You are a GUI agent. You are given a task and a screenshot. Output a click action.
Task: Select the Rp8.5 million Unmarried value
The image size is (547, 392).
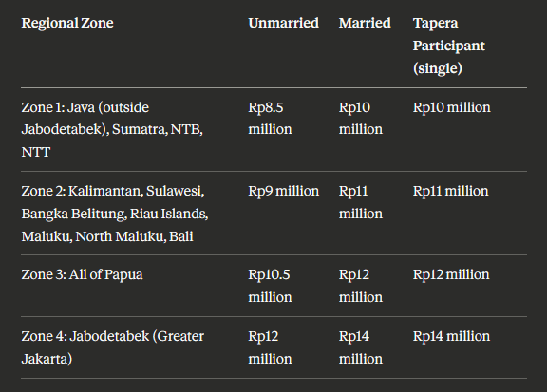[270, 119]
